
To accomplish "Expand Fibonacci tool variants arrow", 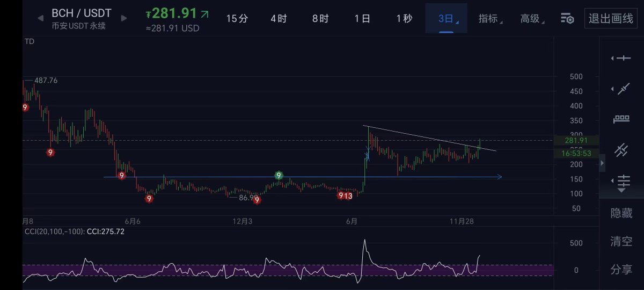I will 612,180.
